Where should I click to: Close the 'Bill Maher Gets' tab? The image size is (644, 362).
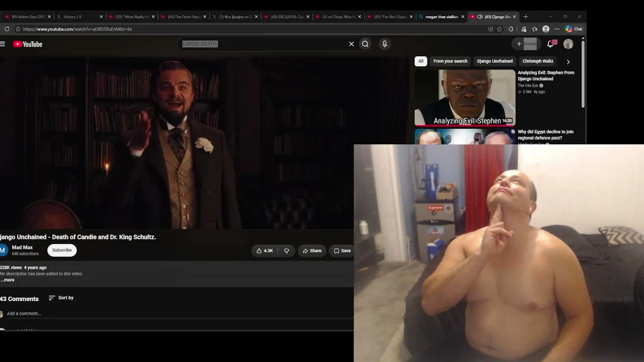pos(49,17)
